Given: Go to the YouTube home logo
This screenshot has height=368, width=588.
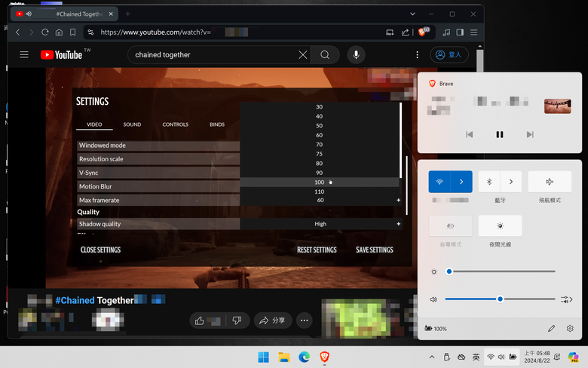Looking at the screenshot, I should coord(61,55).
